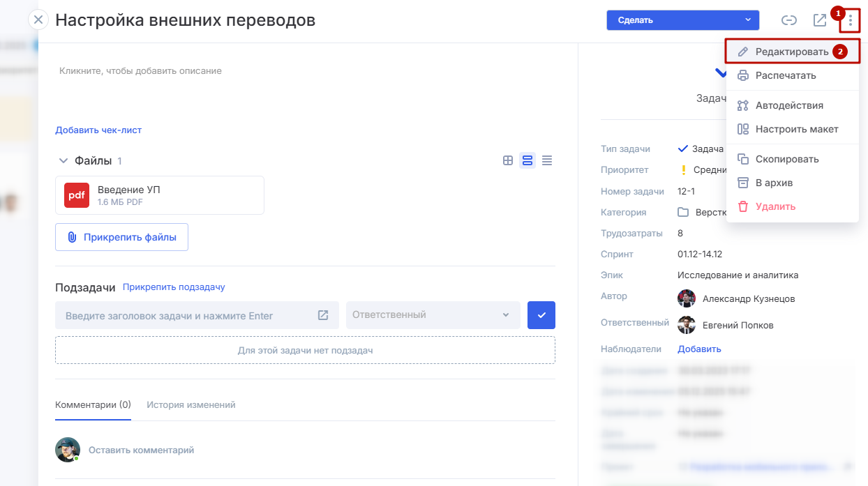The height and width of the screenshot is (486, 868).
Task: Open task in new window icon
Action: 820,20
